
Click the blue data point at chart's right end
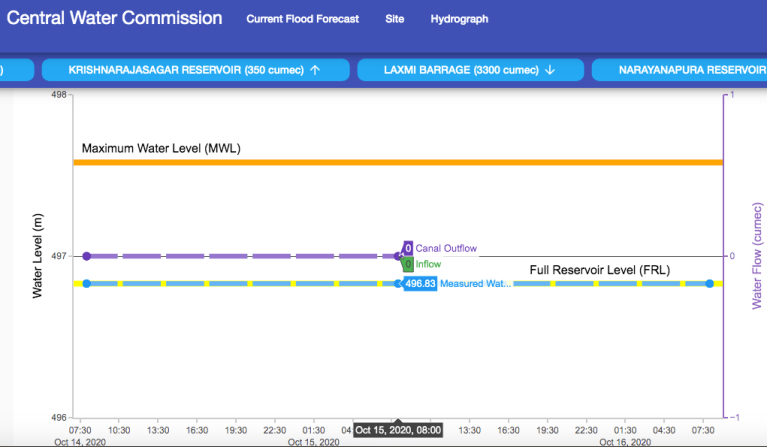pyautogui.click(x=709, y=284)
